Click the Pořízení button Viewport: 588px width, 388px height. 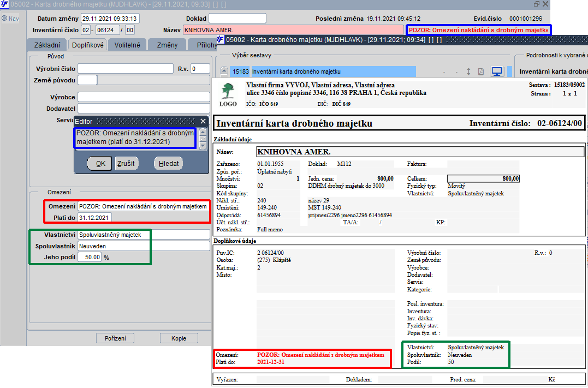(x=115, y=338)
